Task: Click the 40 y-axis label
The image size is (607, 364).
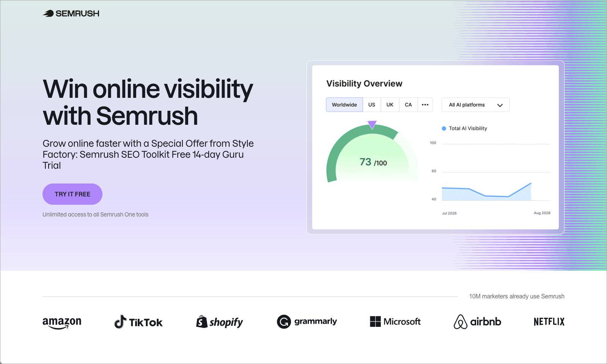Action: coord(434,199)
